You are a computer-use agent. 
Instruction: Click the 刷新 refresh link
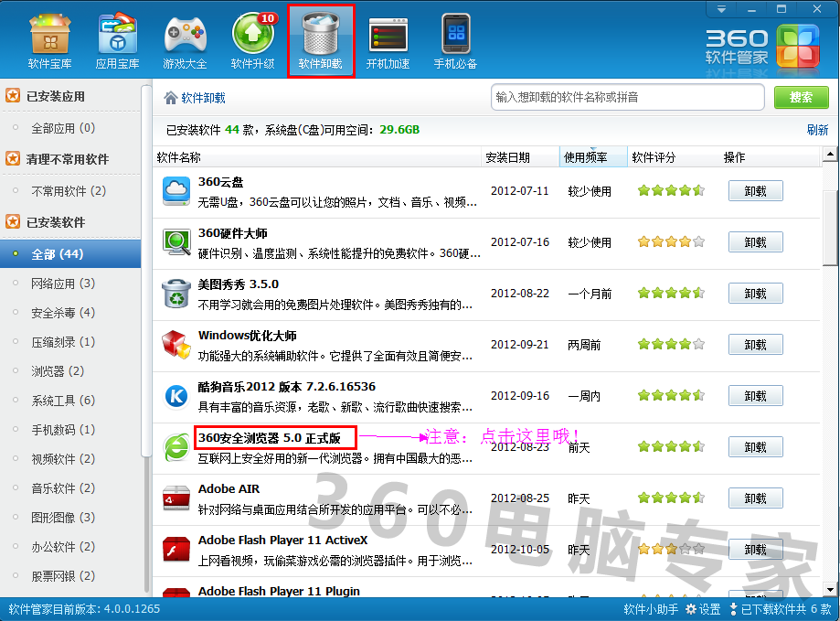[817, 130]
